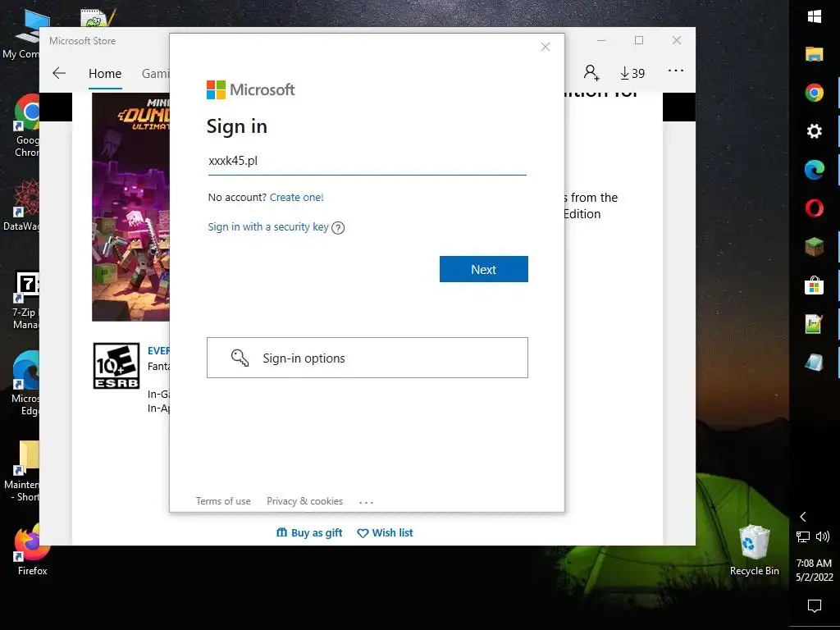Screen dimensions: 840x630
Task: Open Opera browser from the taskbar
Action: coord(815,208)
